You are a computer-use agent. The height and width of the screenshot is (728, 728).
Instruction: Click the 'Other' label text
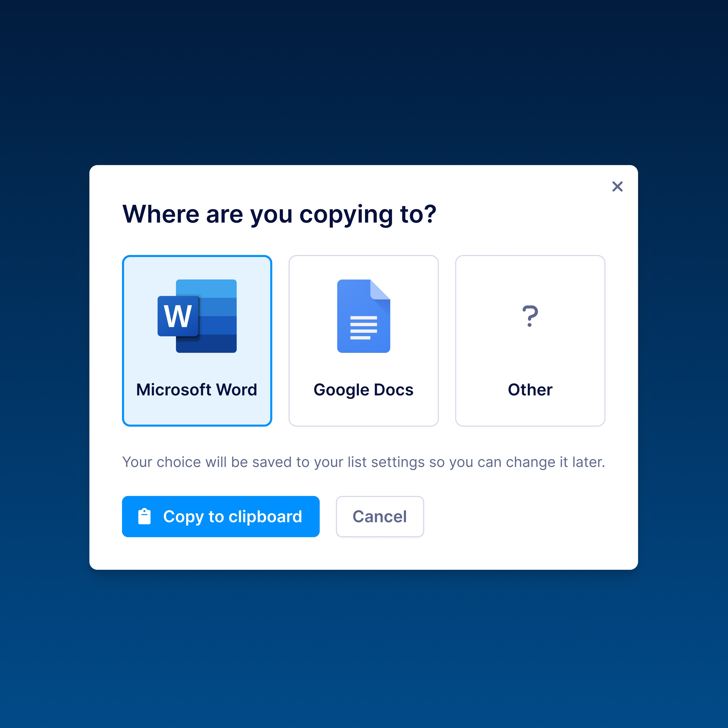(530, 390)
